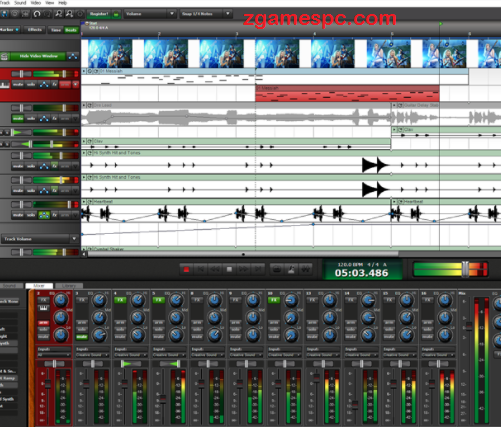
Task: Click the red Record transport button
Action: (x=186, y=269)
